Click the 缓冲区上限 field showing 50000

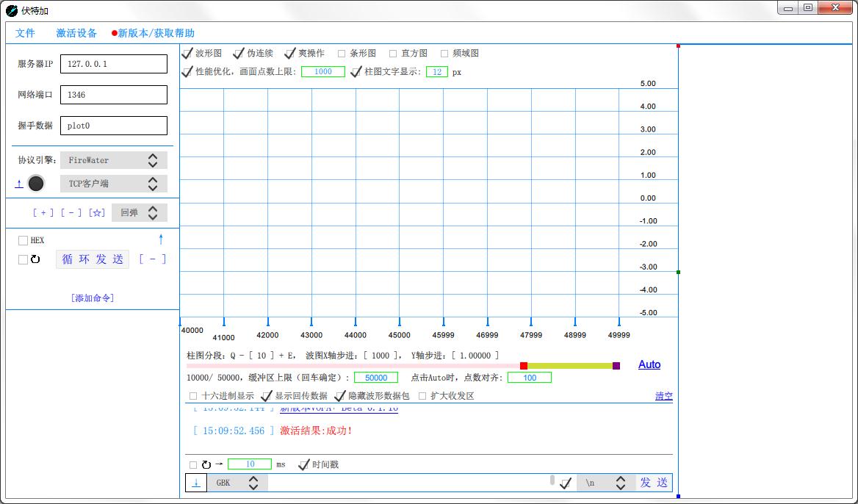click(x=376, y=378)
